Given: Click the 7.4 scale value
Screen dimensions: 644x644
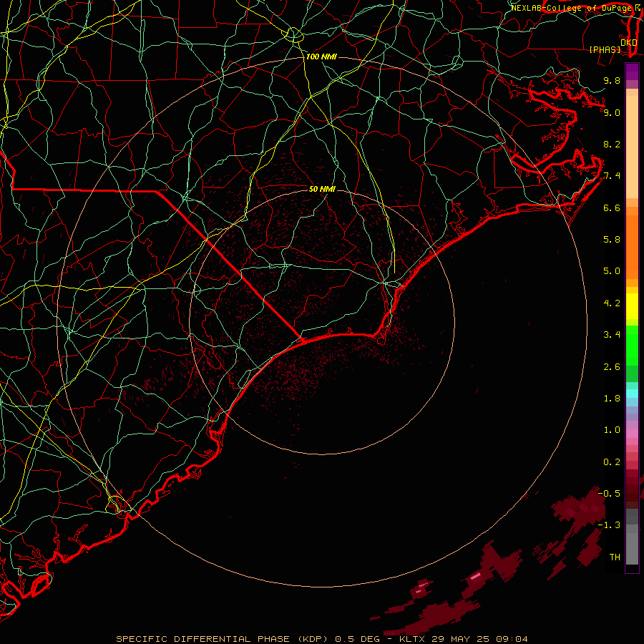Looking at the screenshot, I should 612,176.
